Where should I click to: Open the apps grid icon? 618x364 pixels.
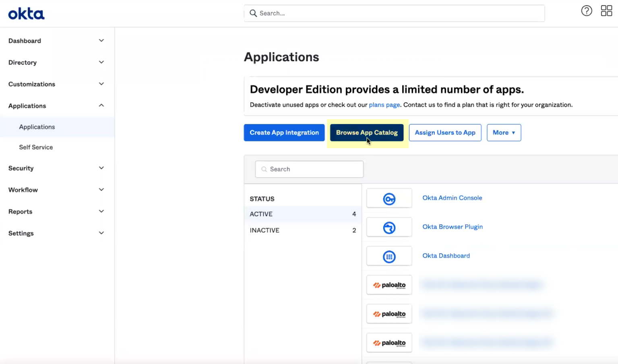(x=606, y=11)
